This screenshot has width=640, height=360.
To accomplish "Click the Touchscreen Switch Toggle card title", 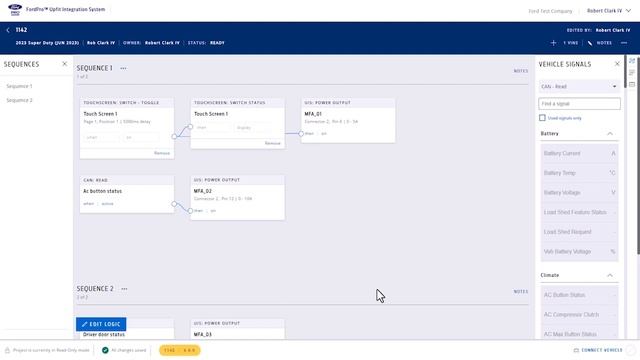I will coord(121,103).
